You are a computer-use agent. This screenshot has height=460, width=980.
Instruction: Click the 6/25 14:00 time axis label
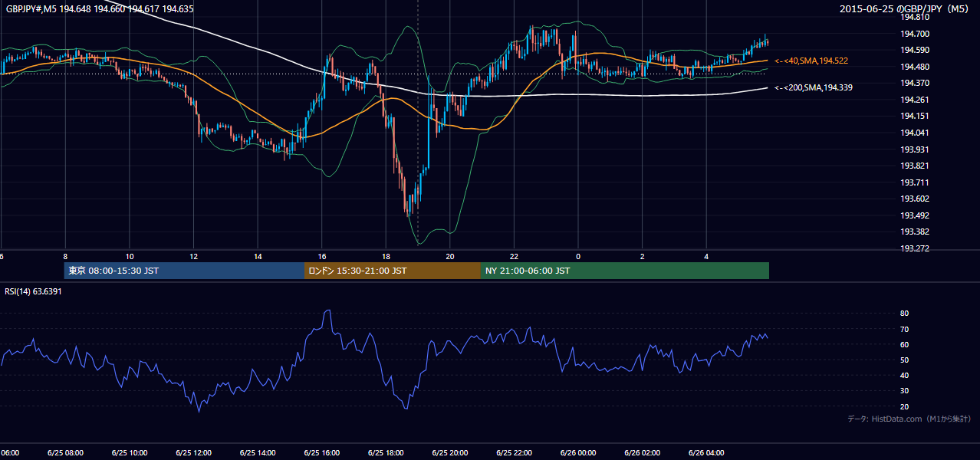point(258,453)
